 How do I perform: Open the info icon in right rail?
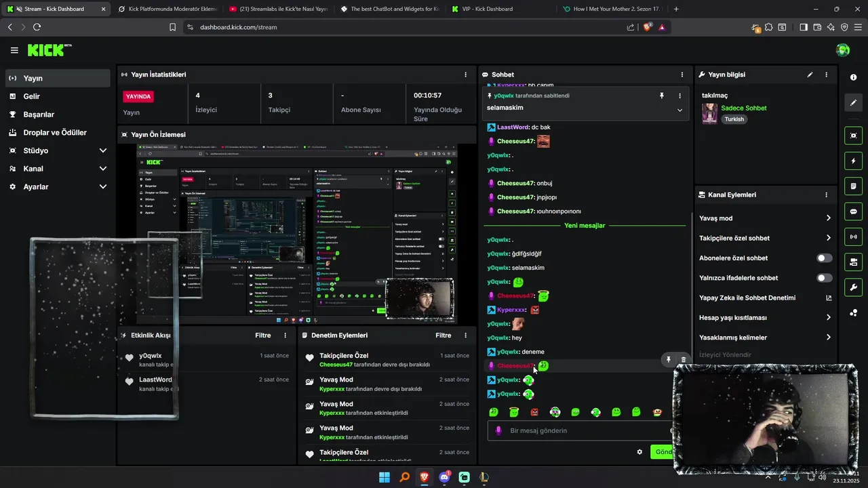click(854, 77)
